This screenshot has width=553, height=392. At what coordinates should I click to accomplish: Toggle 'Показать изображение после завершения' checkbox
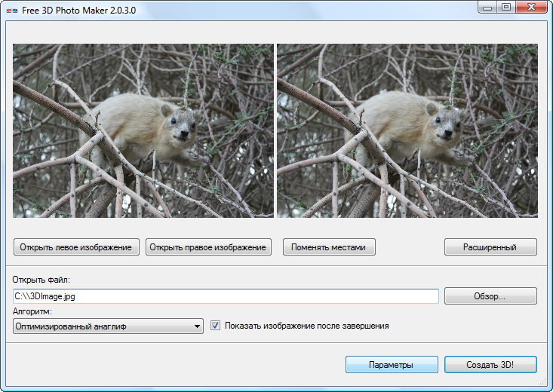click(215, 326)
